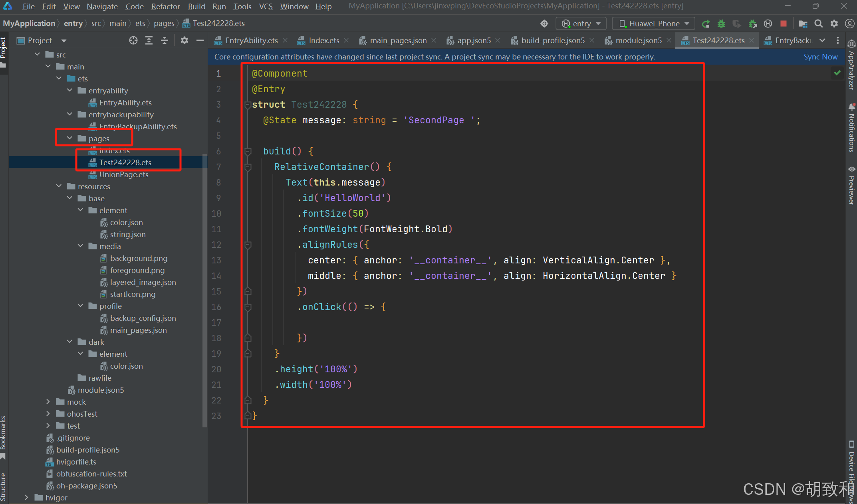Click locate opened file target icon
The image size is (857, 504).
(x=133, y=40)
